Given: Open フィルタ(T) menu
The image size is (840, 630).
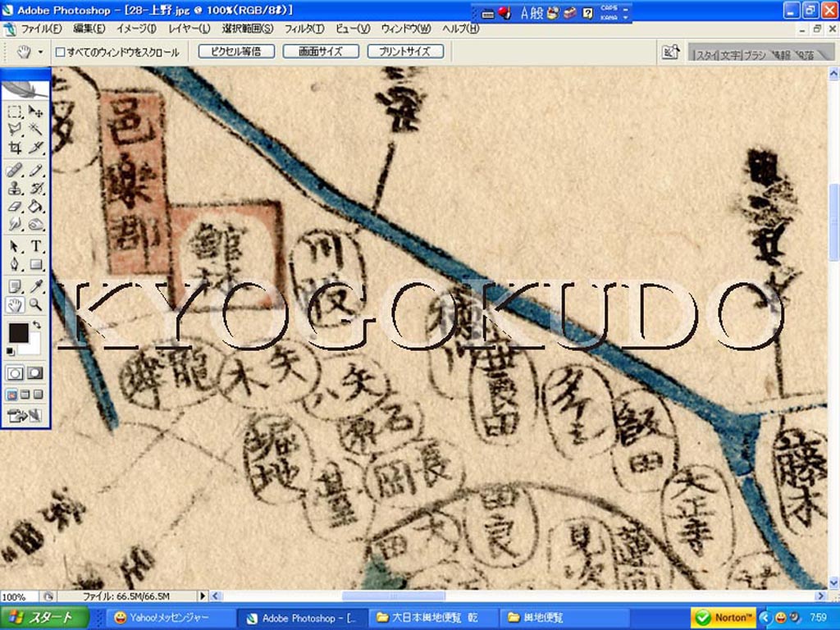Looking at the screenshot, I should point(304,29).
